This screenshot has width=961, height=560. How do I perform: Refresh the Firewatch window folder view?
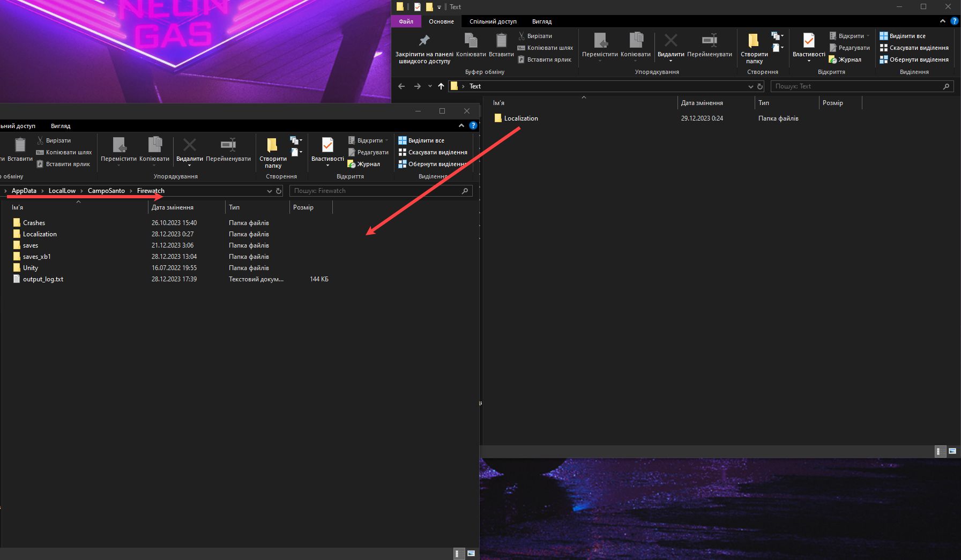coord(279,191)
